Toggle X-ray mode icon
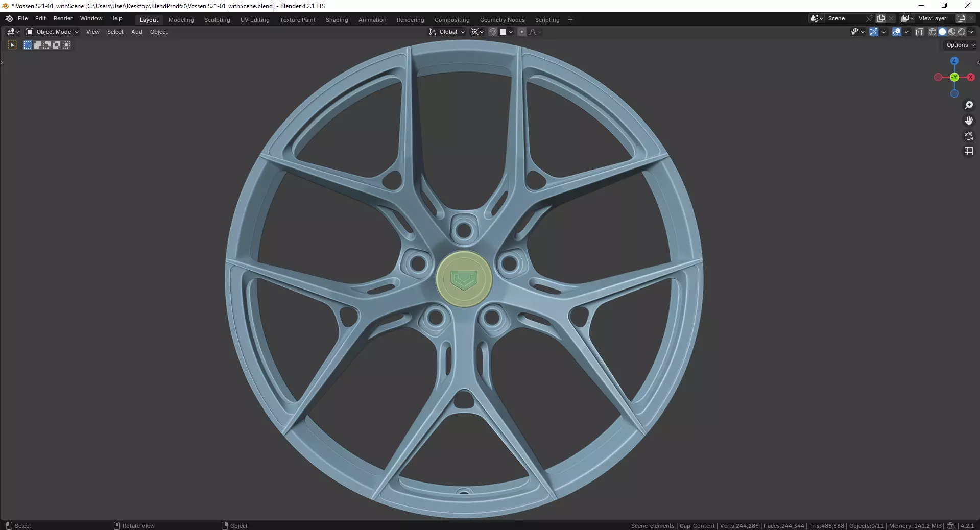 pos(920,32)
